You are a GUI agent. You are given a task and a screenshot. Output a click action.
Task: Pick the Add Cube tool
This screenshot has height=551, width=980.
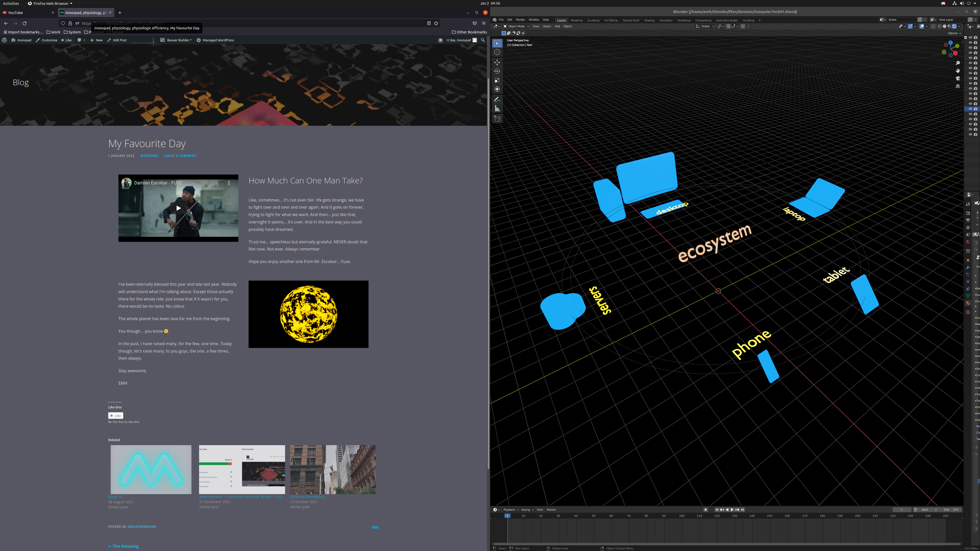coord(497,119)
